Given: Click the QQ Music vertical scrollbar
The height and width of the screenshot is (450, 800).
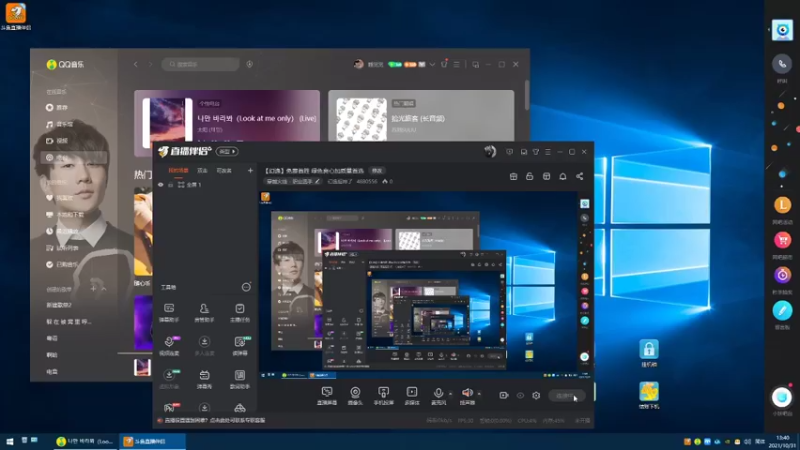Looking at the screenshot, I should coord(527,94).
